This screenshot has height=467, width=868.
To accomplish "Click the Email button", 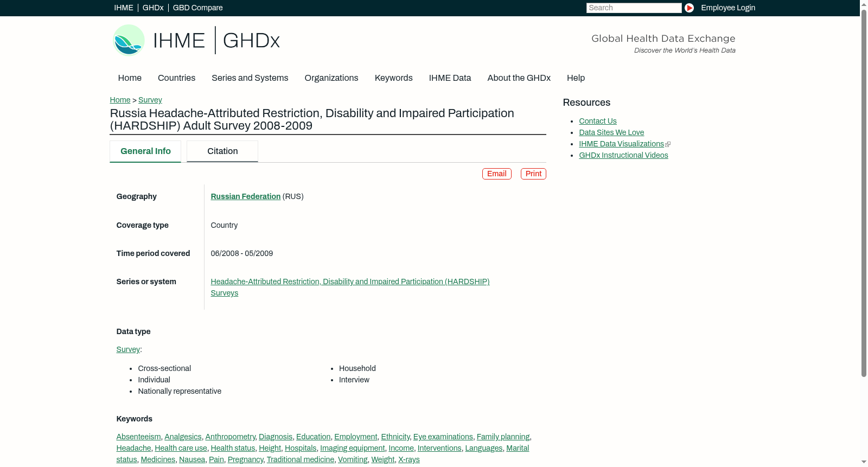I will pos(497,174).
